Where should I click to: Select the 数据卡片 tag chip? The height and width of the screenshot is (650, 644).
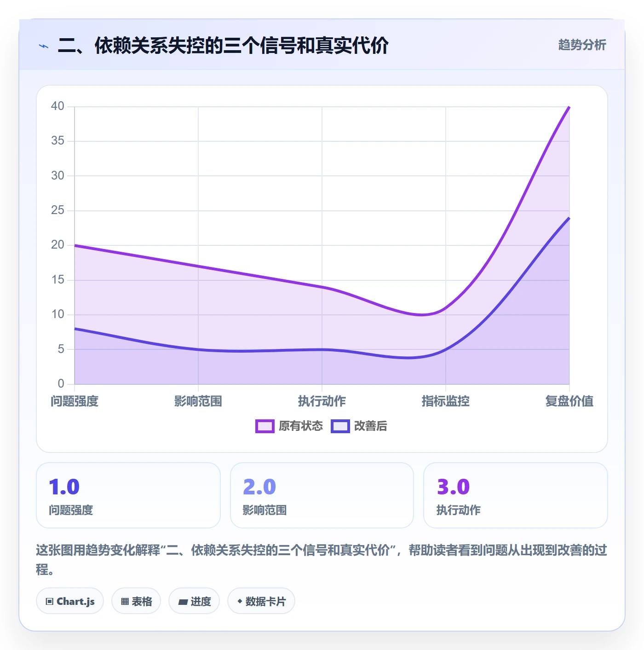(x=261, y=601)
